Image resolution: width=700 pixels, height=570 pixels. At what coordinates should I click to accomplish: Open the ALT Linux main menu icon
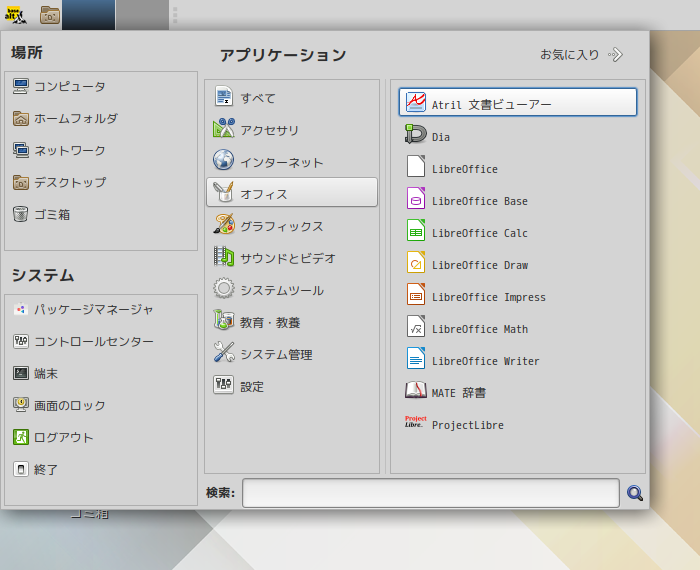tap(16, 15)
